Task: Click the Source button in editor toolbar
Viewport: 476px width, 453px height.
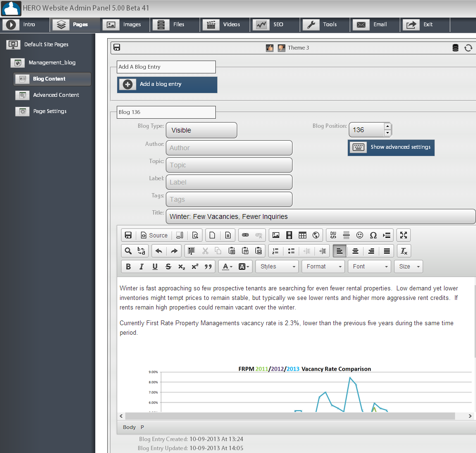Action: coord(154,235)
